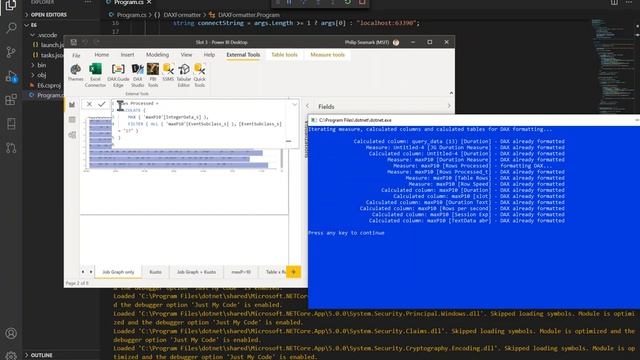Collapse the .vscode folder

(44, 35)
